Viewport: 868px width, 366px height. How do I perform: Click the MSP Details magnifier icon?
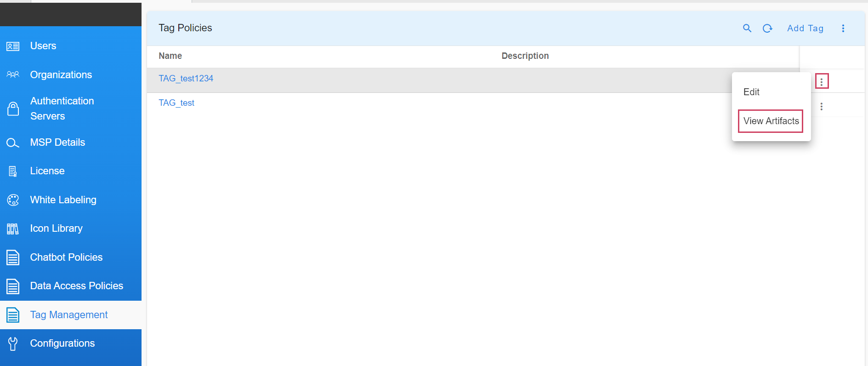[x=13, y=143]
